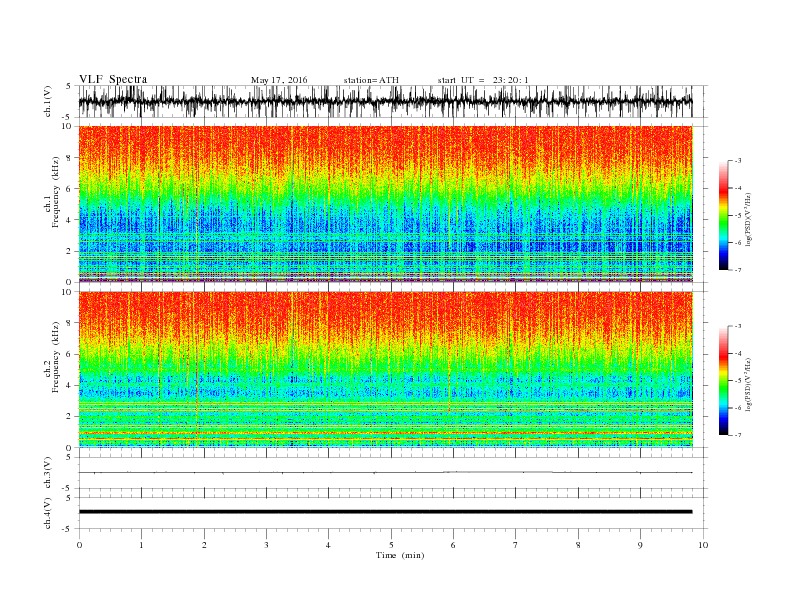Click the ch.2 frequency axis tick label 8

pyautogui.click(x=70, y=323)
